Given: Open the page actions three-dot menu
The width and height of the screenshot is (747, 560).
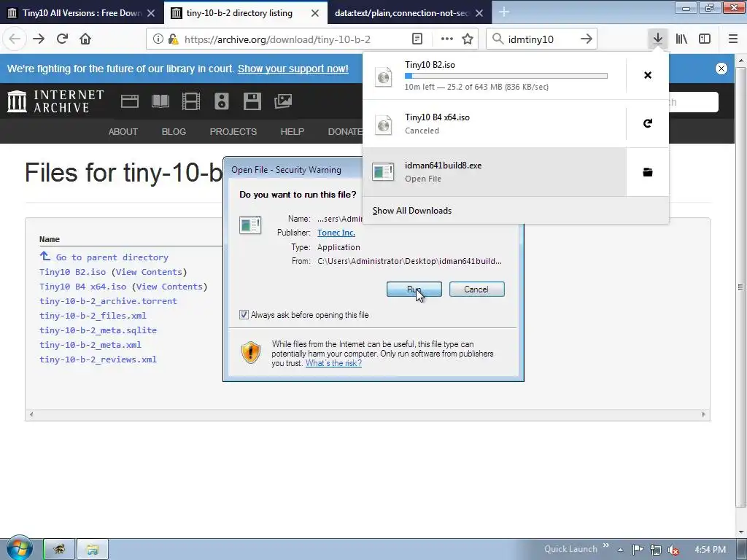Looking at the screenshot, I should (x=447, y=39).
